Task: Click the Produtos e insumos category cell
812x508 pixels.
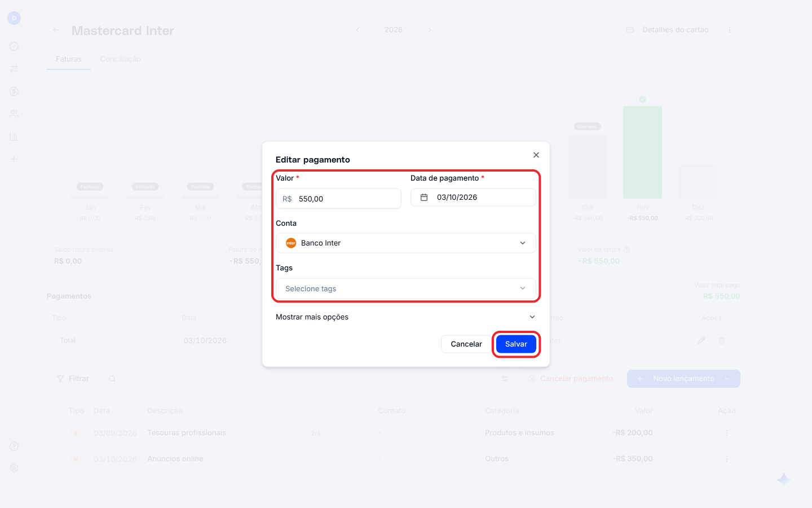Action: pos(519,433)
